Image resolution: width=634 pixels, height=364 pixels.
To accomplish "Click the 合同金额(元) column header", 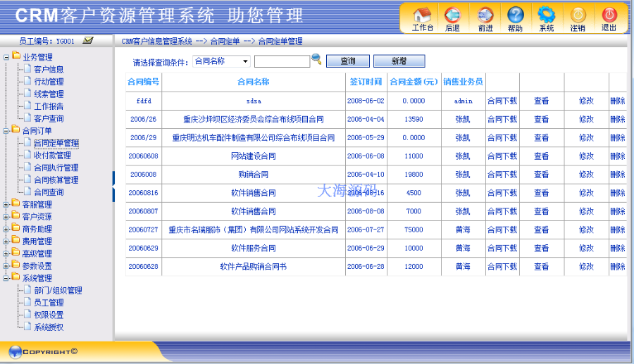I will (414, 82).
